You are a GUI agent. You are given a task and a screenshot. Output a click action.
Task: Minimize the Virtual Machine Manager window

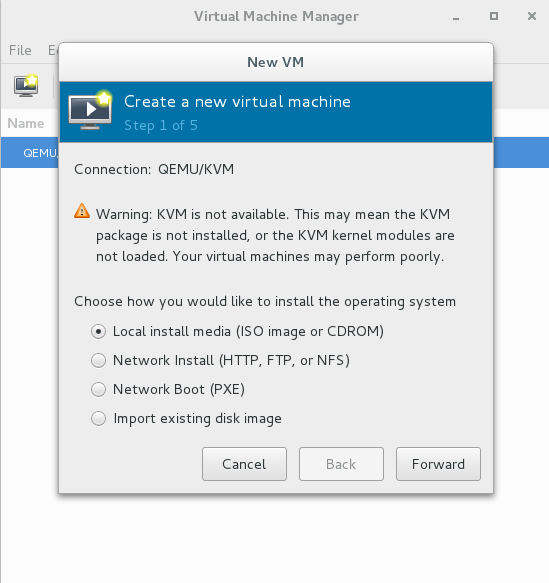coord(456,17)
